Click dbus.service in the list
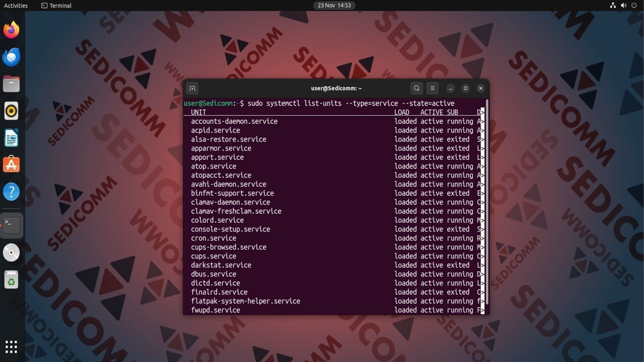Viewport: 644px width, 362px height. (214, 274)
